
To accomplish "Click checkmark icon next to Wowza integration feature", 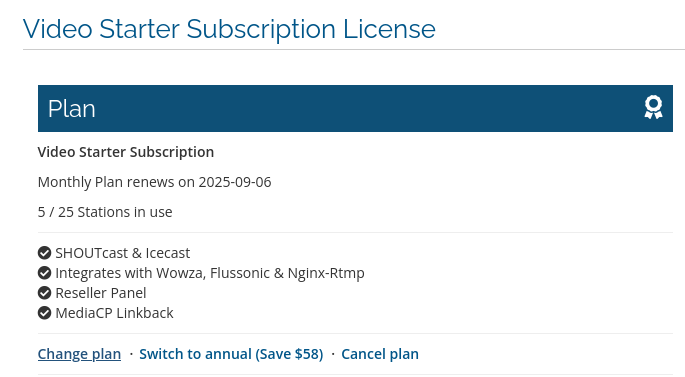I will coord(44,273).
